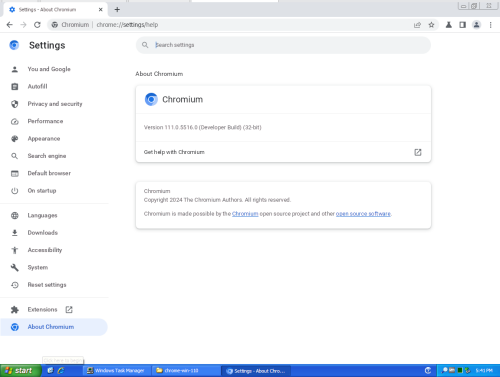
Task: Open a new tab with plus button
Action: click(117, 10)
